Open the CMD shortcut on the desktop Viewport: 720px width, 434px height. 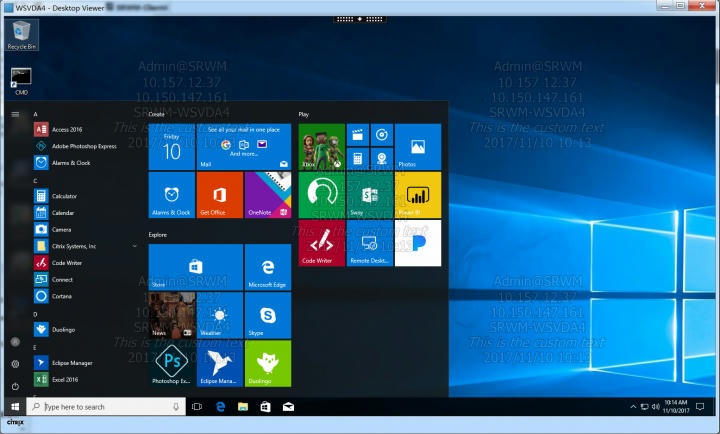(x=21, y=81)
